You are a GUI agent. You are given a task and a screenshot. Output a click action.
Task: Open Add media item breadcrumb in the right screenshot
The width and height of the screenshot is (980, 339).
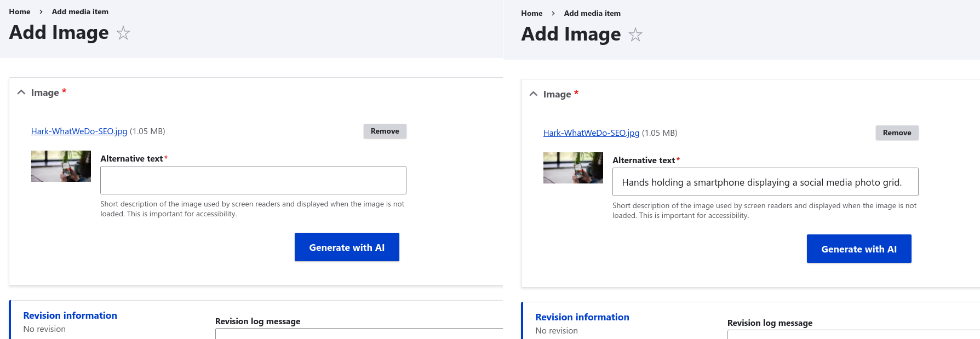[x=592, y=13]
